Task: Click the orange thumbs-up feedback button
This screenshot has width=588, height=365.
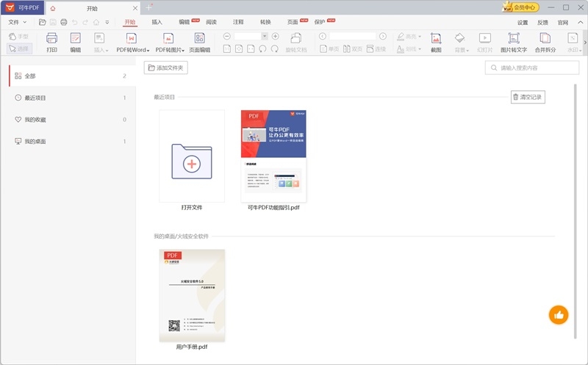Action: coord(559,314)
